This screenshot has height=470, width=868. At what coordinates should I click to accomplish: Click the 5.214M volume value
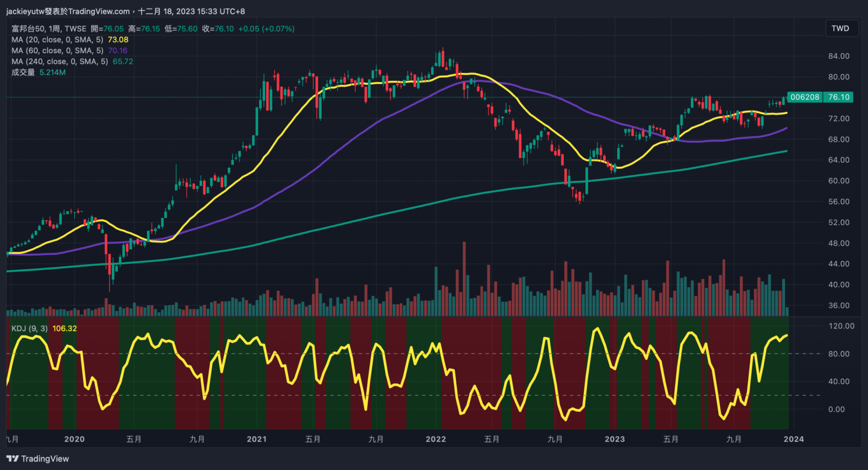click(53, 72)
